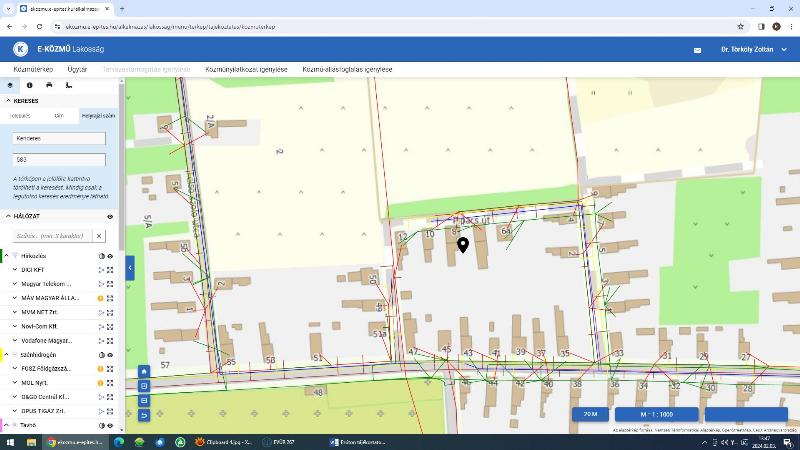Zoom to extent of MVM NET Zrt.
The image size is (800, 450).
110,312
